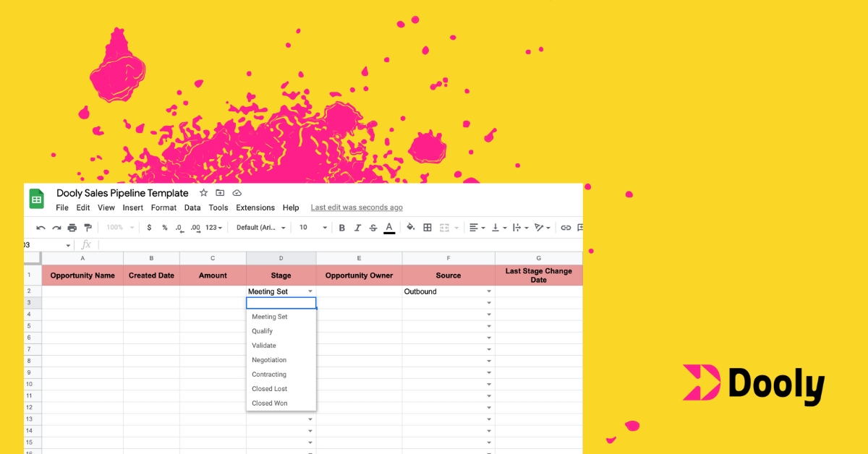Select row 10 header
This screenshot has width=868, height=454.
click(33, 384)
